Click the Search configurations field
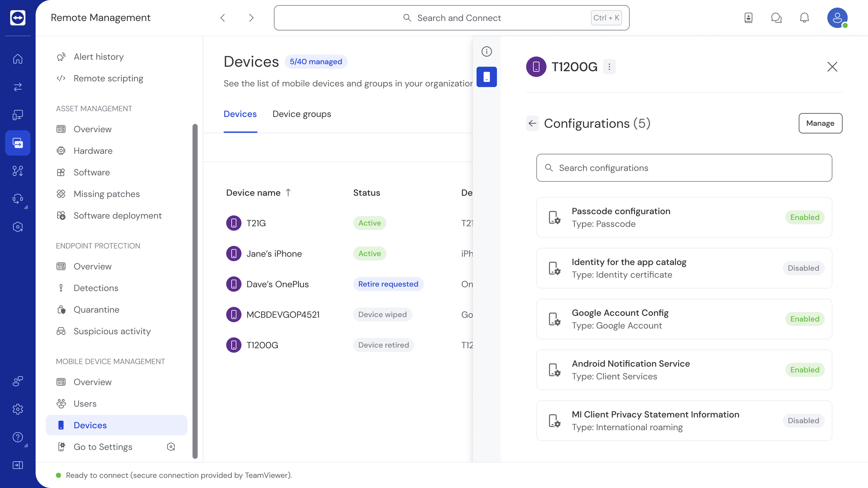 [684, 168]
